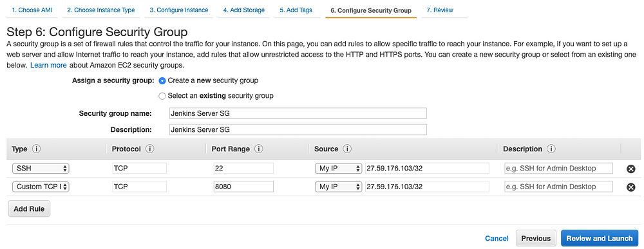The image size is (644, 249).
Task: Choose Select an existing security group
Action: (162, 96)
